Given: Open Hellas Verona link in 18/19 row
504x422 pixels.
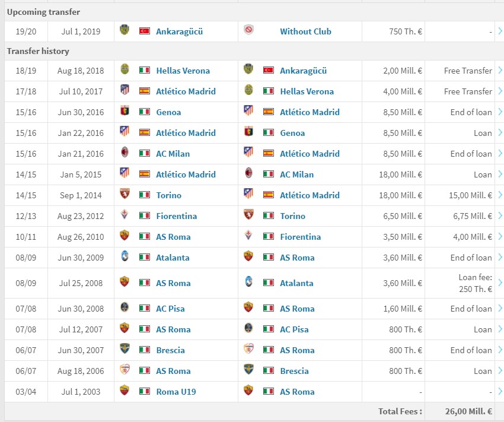Looking at the screenshot, I should [x=183, y=71].
